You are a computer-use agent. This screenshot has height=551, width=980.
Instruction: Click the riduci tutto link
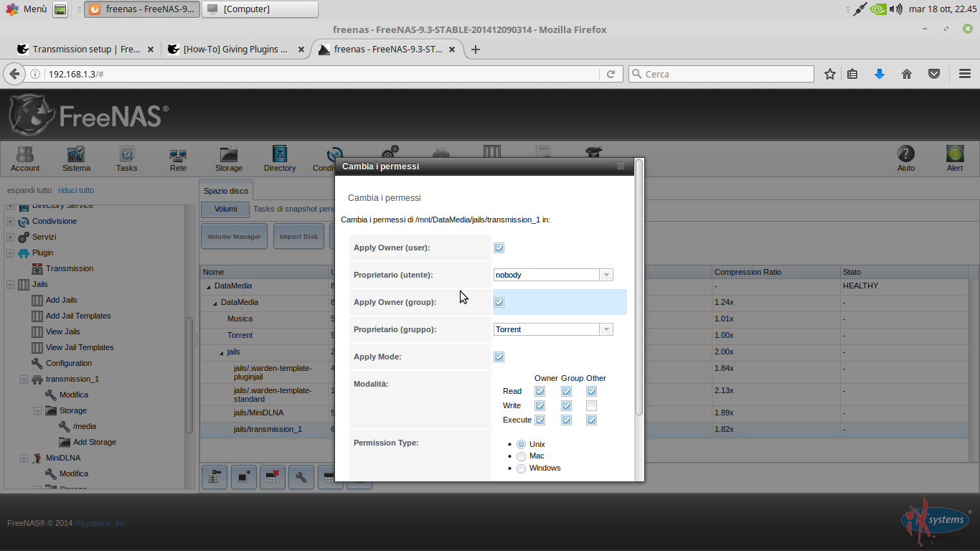coord(76,191)
